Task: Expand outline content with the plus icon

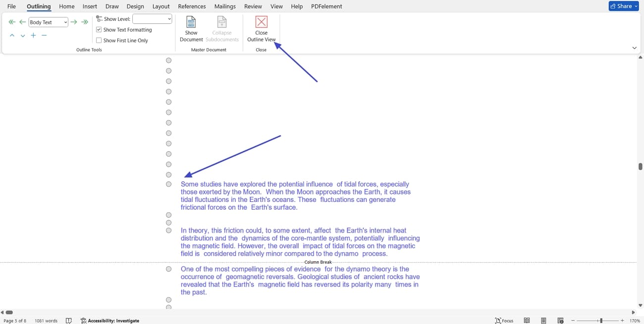Action: click(33, 35)
